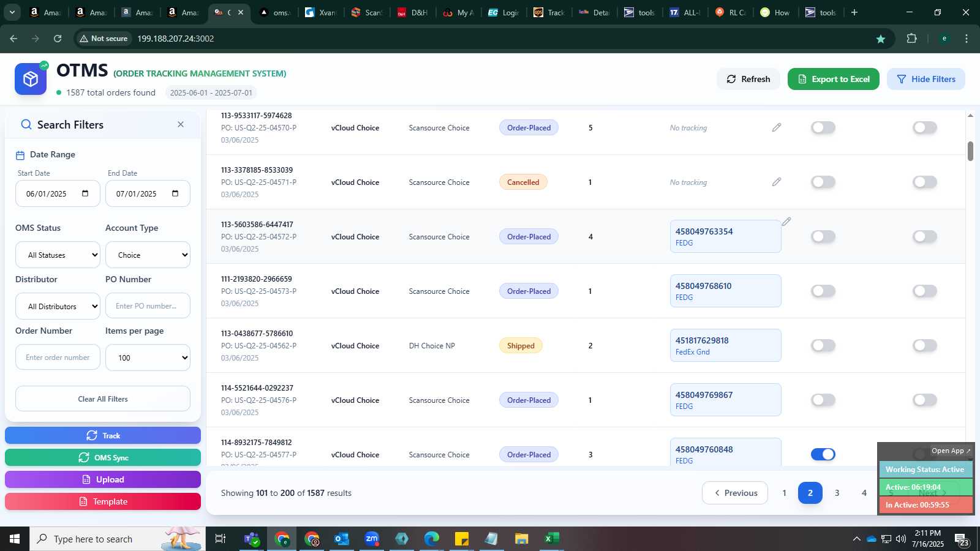980x551 pixels.
Task: Open Outlook from the taskbar
Action: (x=341, y=539)
